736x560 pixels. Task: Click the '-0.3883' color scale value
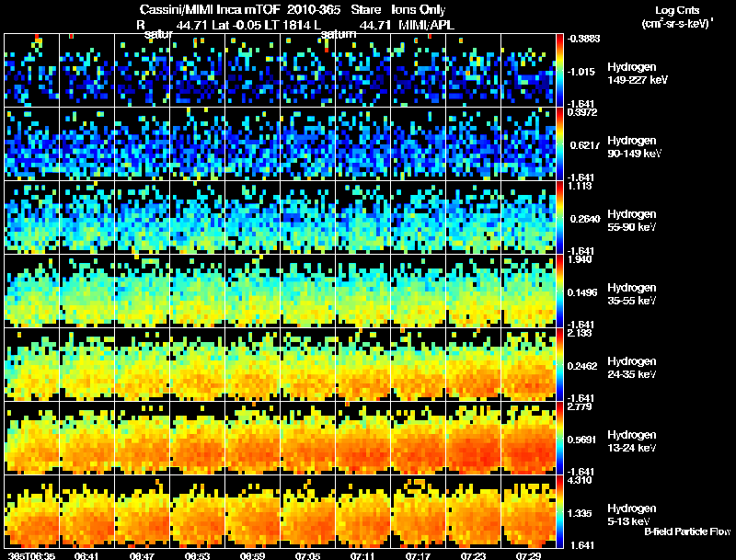pos(583,39)
